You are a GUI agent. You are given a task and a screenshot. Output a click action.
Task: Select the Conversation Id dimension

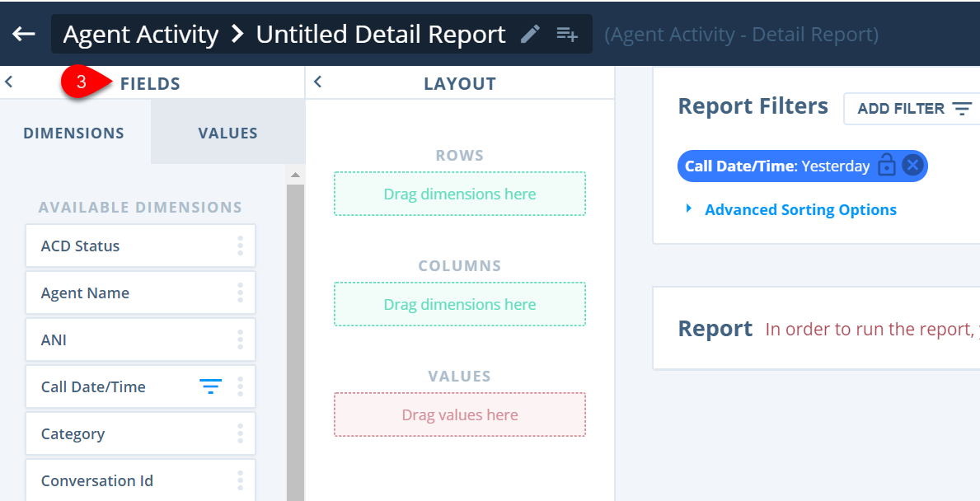click(x=141, y=480)
